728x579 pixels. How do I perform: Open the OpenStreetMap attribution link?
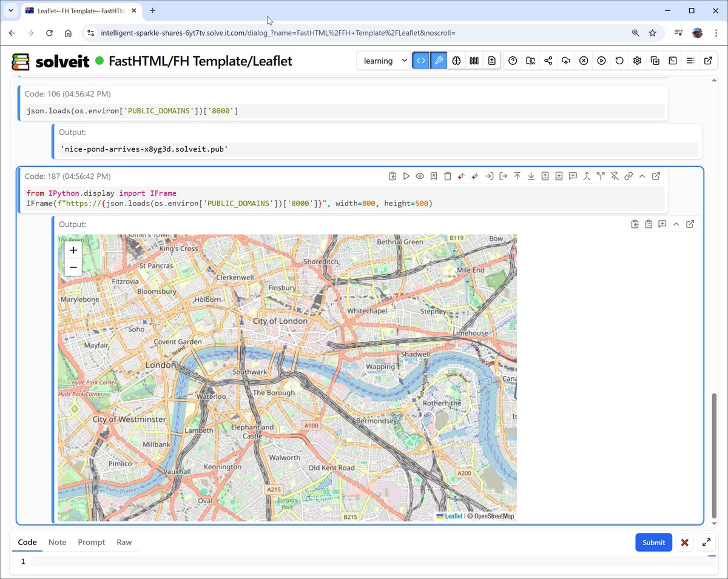[x=494, y=516]
